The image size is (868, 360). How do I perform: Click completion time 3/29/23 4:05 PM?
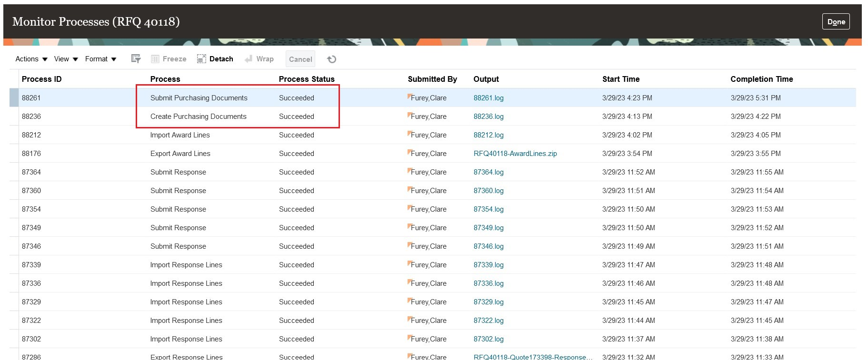[756, 135]
